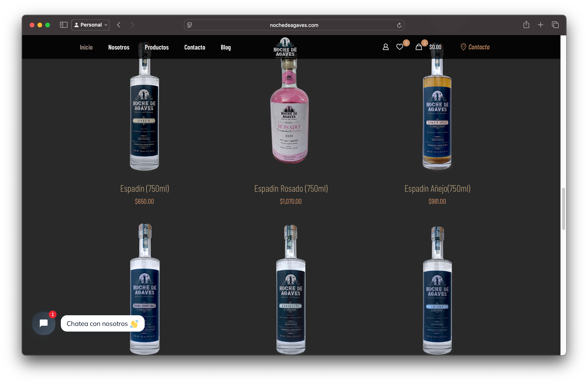Select the Ensamble Espadín Tobalá bottle image

[144, 289]
